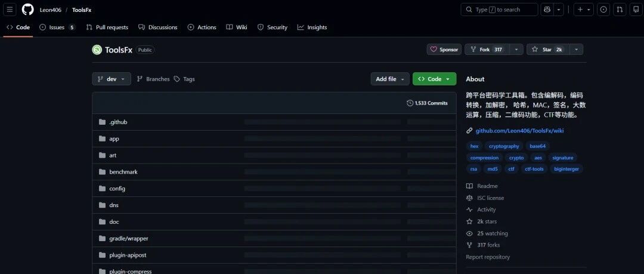644x274 pixels.
Task: Open the Discussions tab
Action: [157, 27]
